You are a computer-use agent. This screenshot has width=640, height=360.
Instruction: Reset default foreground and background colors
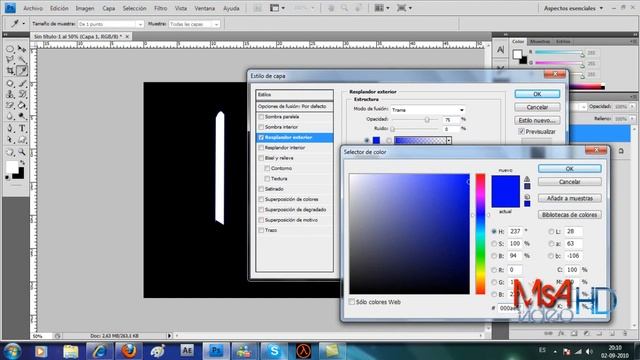(x=7, y=178)
